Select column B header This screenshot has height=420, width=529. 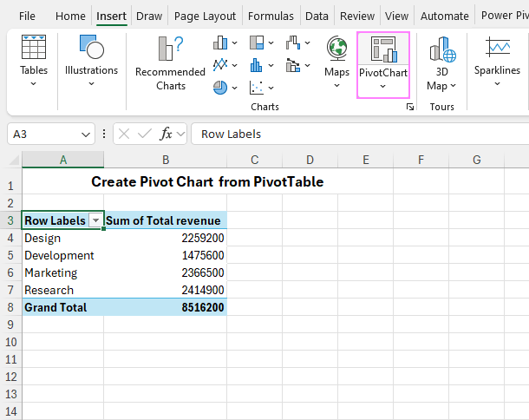tap(166, 160)
